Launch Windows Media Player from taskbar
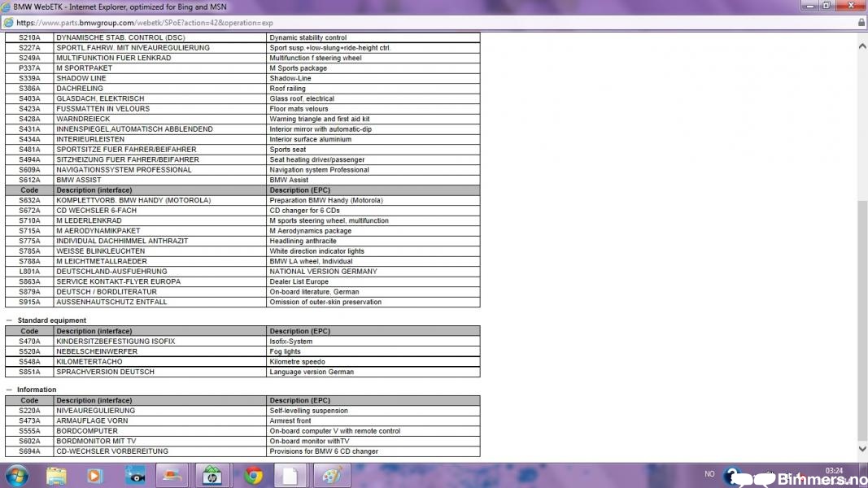The image size is (868, 488). (x=94, y=476)
